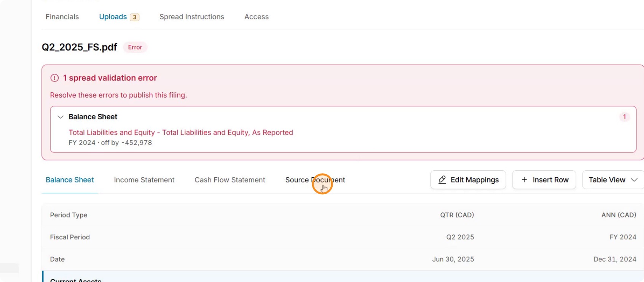
Task: Switch to the Uploads tab
Action: 113,17
